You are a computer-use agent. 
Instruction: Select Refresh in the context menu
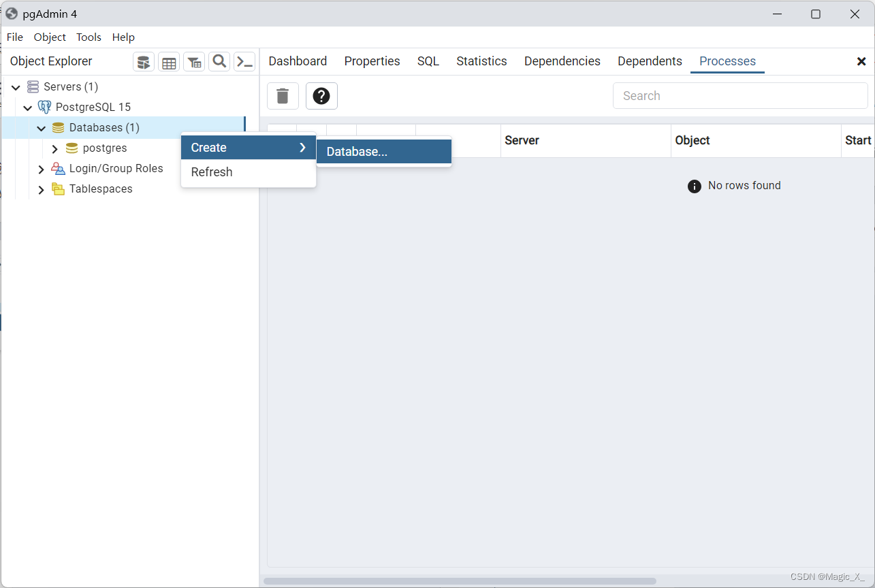249,172
